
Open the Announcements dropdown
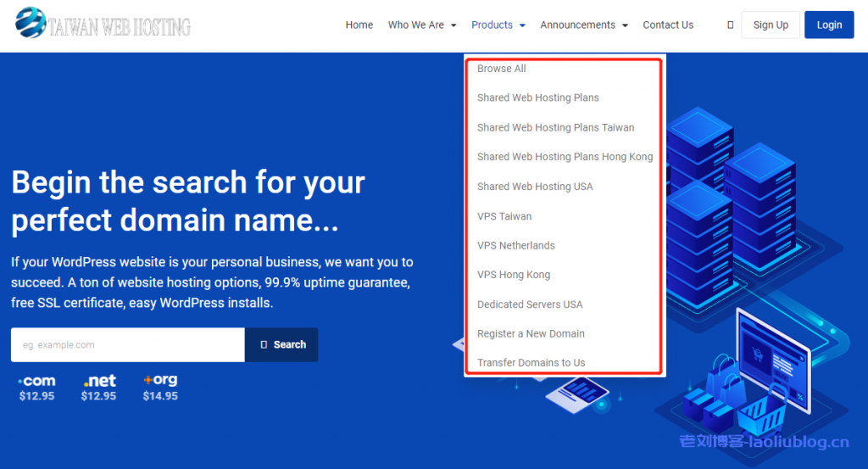584,25
